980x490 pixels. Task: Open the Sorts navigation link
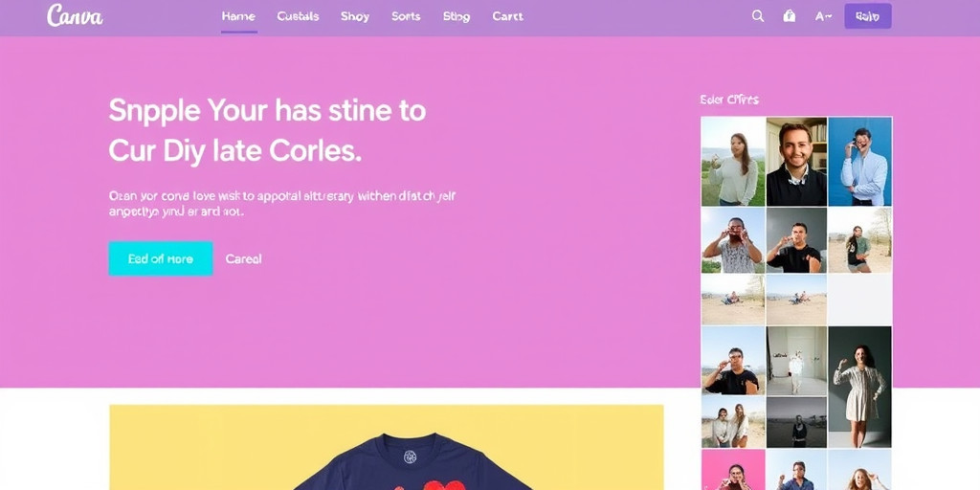pos(406,16)
